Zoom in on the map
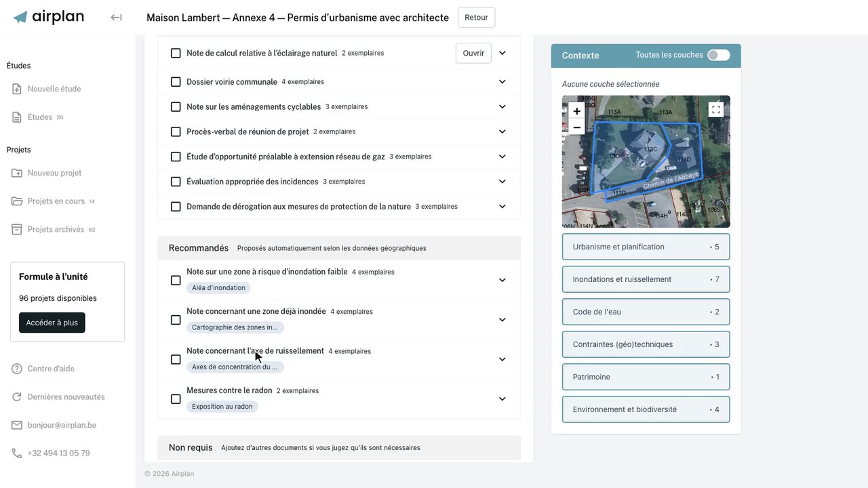Image resolution: width=868 pixels, height=488 pixels. (x=576, y=111)
